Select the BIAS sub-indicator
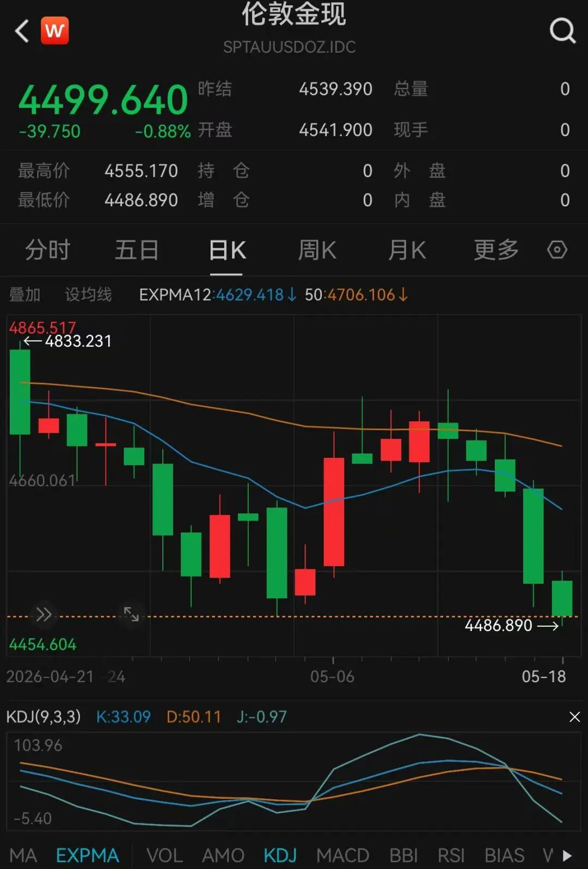588x869 pixels. 505,855
